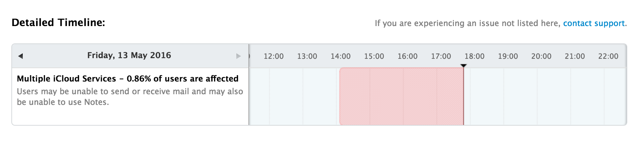Select the 19:00 time label
Viewport: 644px width, 145px height.
click(508, 56)
